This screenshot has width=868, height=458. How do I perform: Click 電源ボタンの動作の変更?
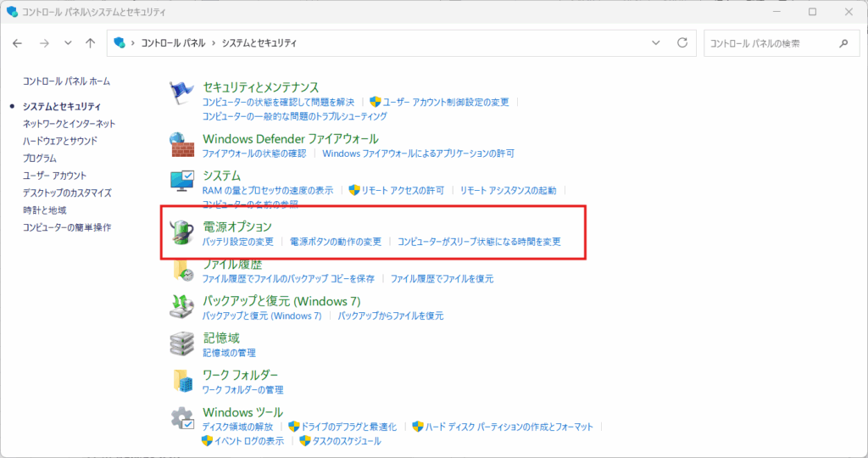336,242
